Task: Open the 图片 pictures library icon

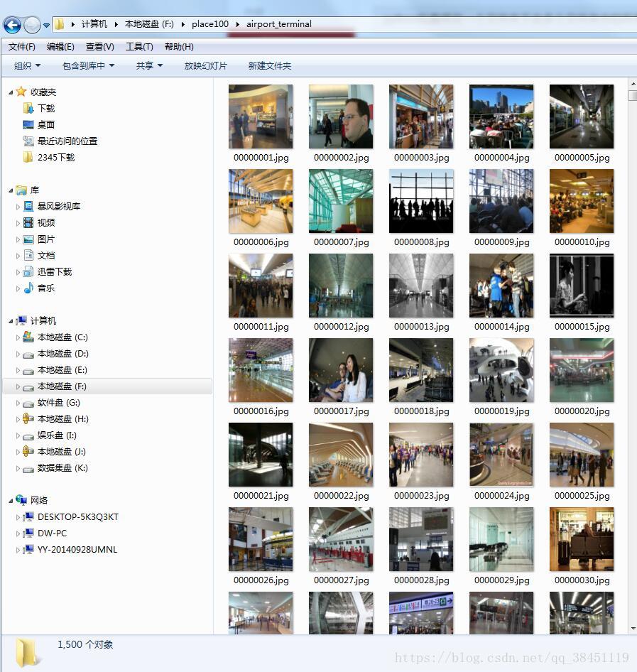Action: click(28, 239)
